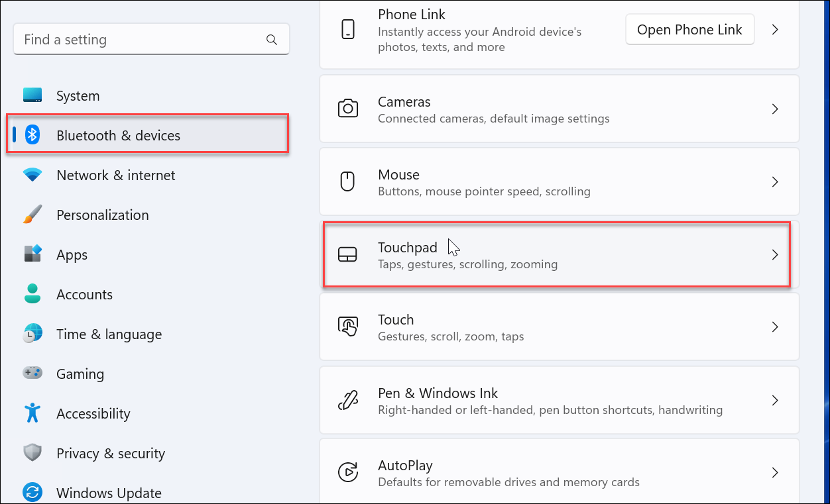Click the Windows Update icon
The height and width of the screenshot is (504, 830).
[x=32, y=493]
